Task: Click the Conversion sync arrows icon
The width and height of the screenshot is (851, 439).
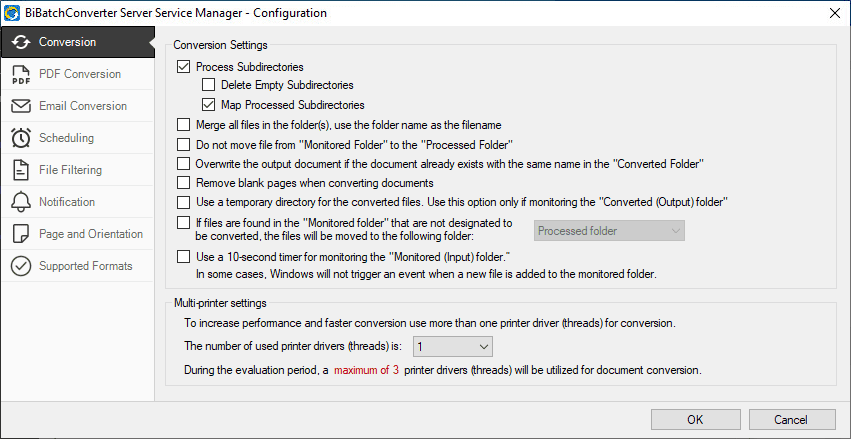Action: pos(21,42)
